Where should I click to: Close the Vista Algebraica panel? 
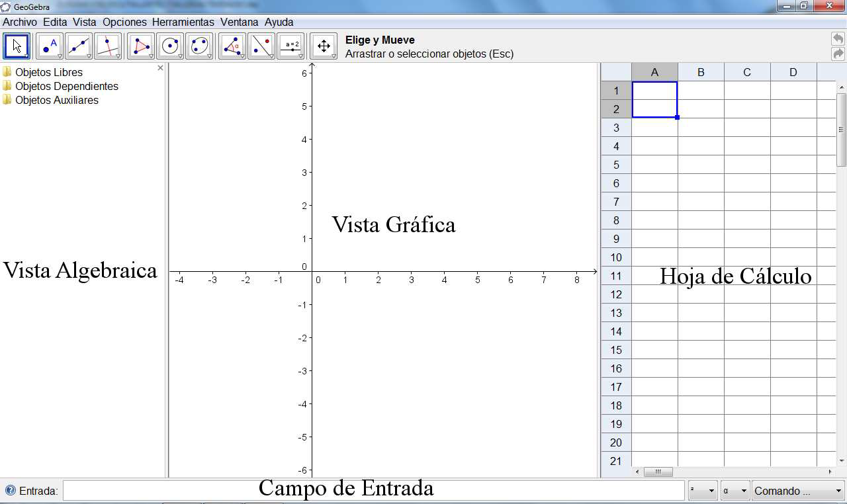[160, 68]
